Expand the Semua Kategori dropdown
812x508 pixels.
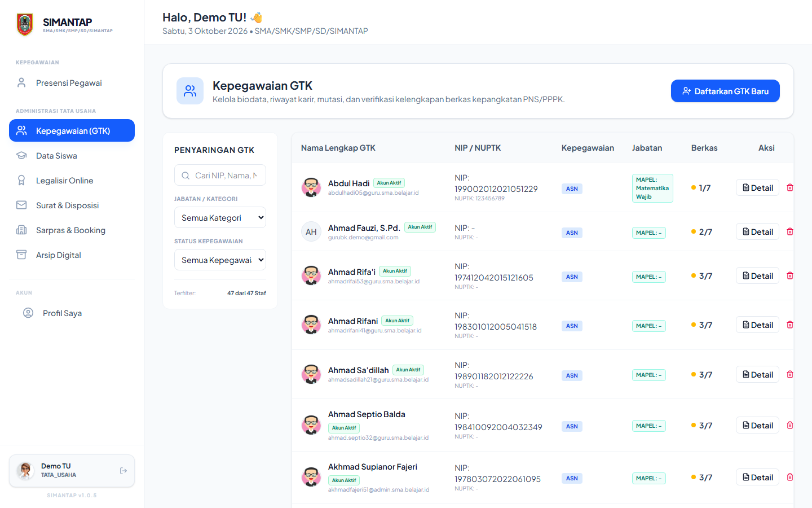220,217
